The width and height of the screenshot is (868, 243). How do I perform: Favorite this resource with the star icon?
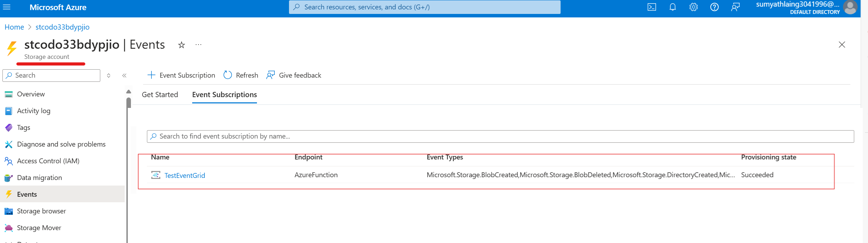[181, 45]
